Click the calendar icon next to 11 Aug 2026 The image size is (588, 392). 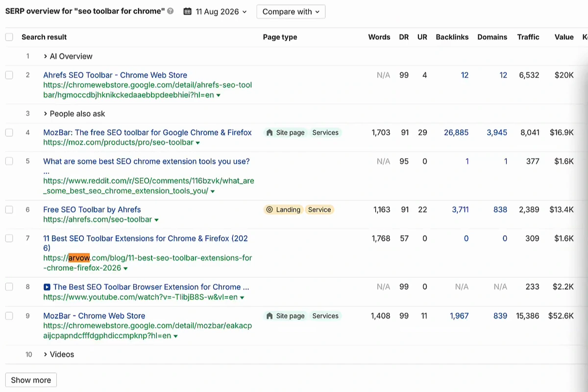[x=187, y=11]
